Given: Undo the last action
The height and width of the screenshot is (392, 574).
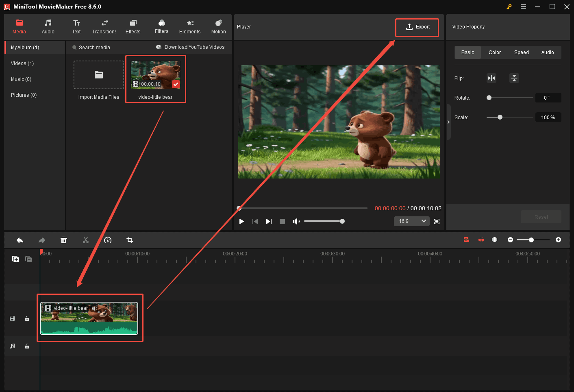Looking at the screenshot, I should 20,240.
